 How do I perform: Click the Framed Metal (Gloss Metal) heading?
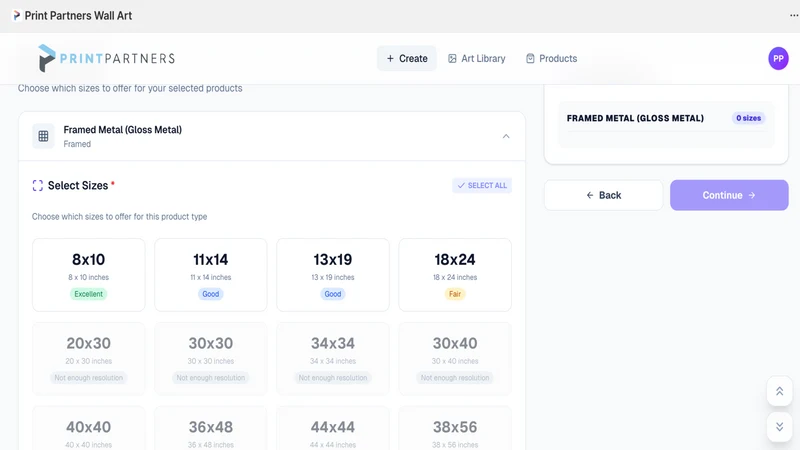122,130
